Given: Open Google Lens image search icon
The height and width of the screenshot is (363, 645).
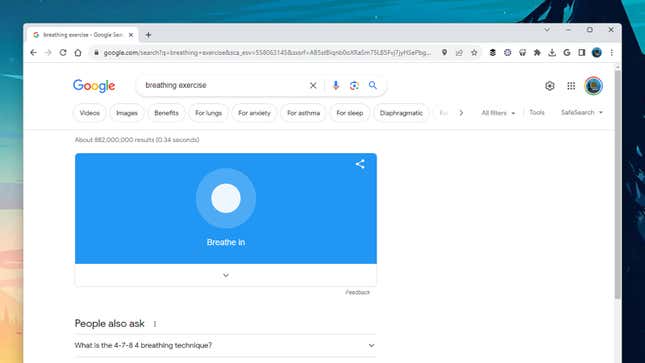Looking at the screenshot, I should click(354, 86).
